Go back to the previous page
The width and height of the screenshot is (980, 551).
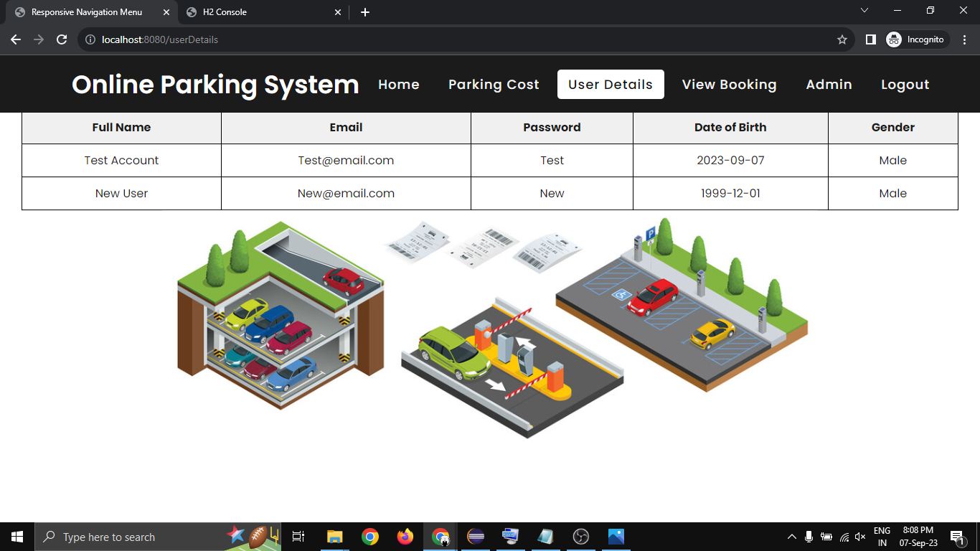pyautogui.click(x=16, y=39)
